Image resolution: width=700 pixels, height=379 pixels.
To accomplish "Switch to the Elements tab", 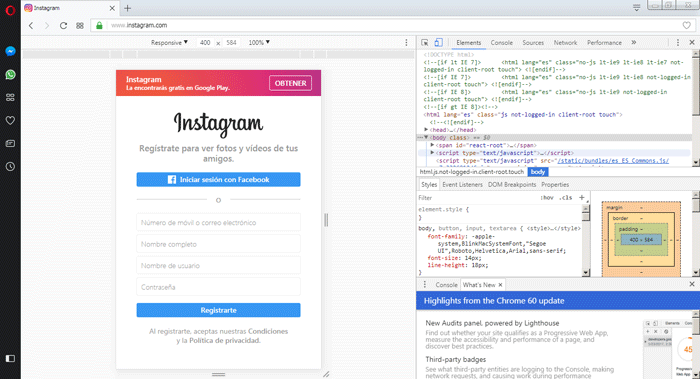I will point(468,42).
